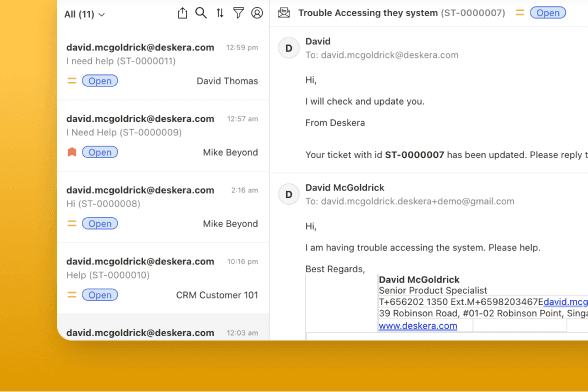This screenshot has width=588, height=392.
Task: Select the ticket received at 12:03 am
Action: click(163, 327)
